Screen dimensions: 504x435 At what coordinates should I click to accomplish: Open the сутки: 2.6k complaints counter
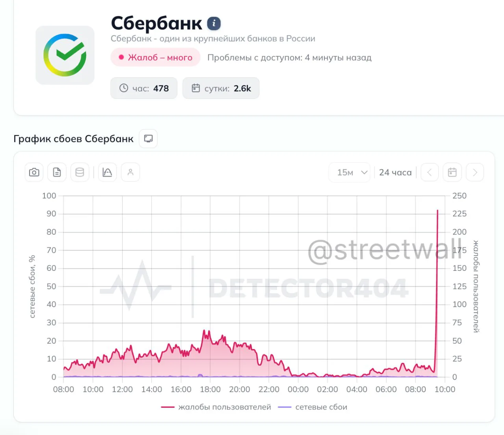coord(221,88)
